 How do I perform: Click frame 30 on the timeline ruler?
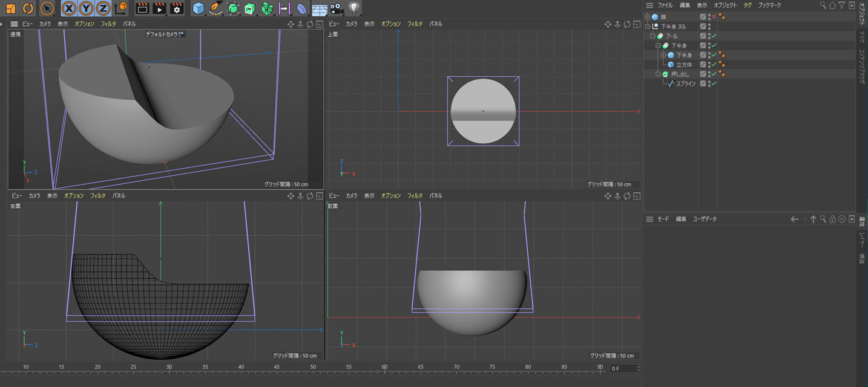tap(169, 367)
